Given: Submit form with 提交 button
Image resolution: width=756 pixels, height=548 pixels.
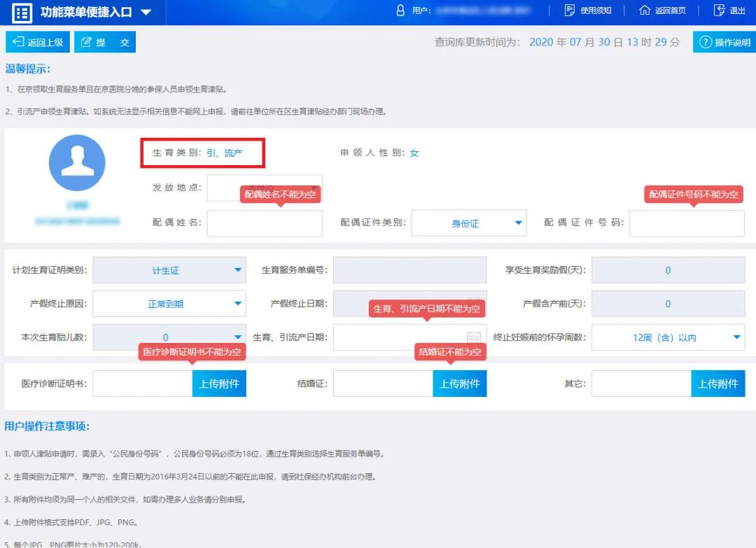Looking at the screenshot, I should click(105, 42).
